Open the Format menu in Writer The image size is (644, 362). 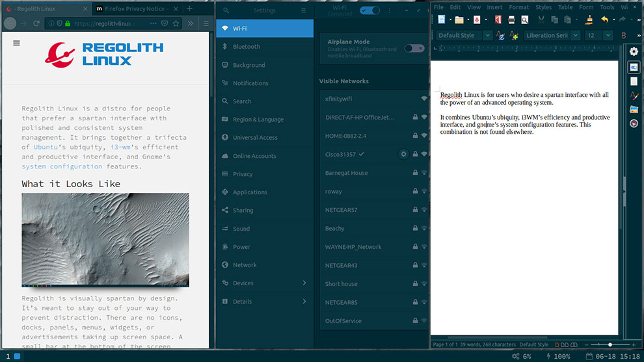(x=519, y=7)
